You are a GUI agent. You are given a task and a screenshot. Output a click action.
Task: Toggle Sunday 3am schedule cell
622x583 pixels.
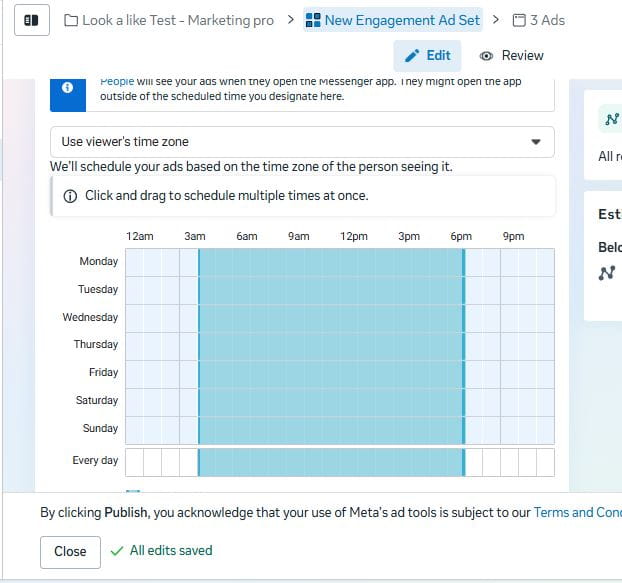point(188,430)
